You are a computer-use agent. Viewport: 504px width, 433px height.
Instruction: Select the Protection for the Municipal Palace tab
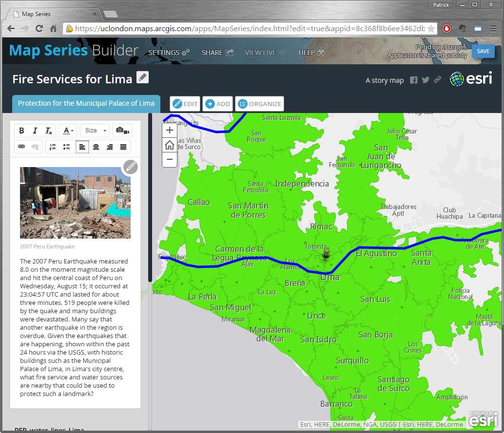pyautogui.click(x=86, y=103)
